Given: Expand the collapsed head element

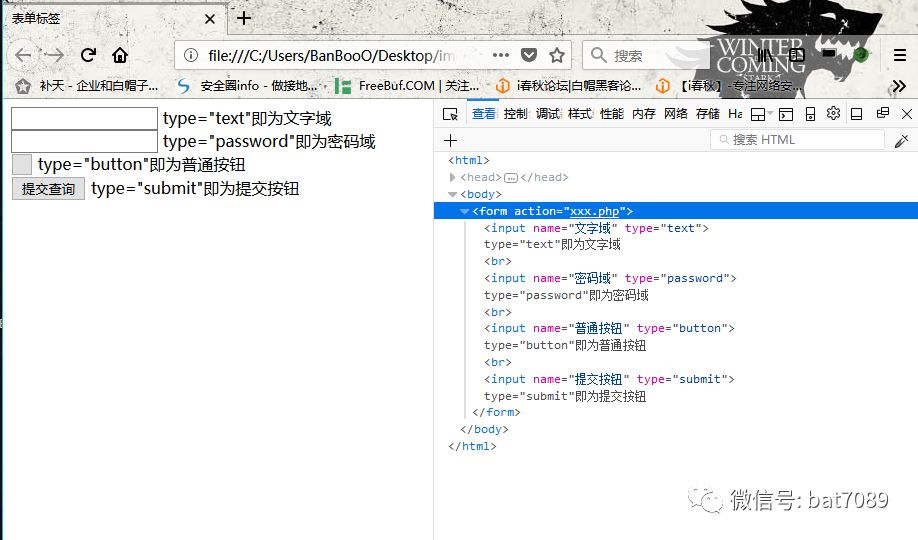Looking at the screenshot, I should pyautogui.click(x=452, y=177).
